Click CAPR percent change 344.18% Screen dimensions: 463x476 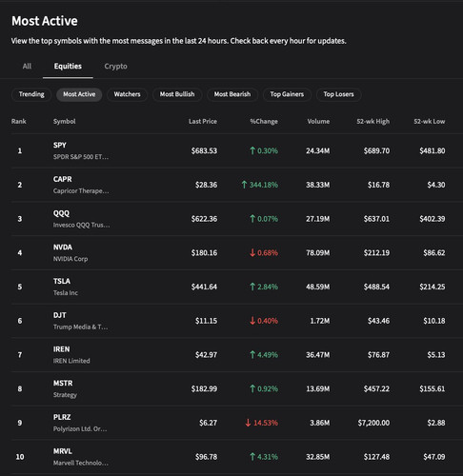click(260, 185)
